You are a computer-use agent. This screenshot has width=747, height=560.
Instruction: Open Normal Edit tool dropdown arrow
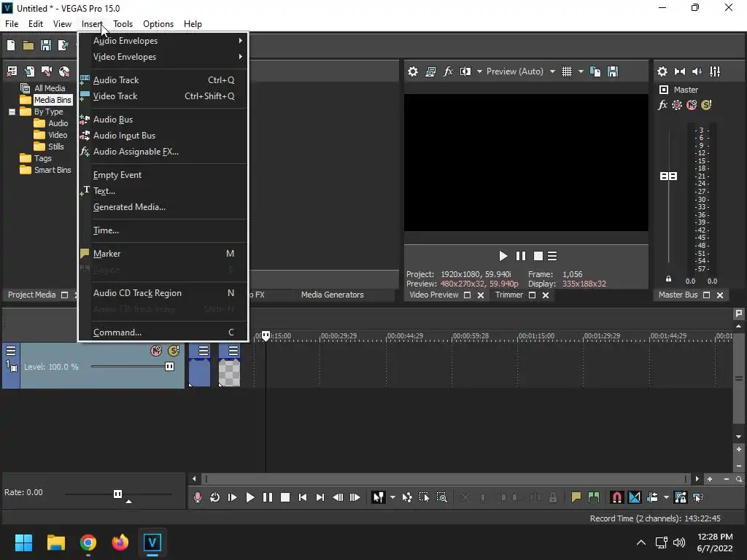point(392,497)
